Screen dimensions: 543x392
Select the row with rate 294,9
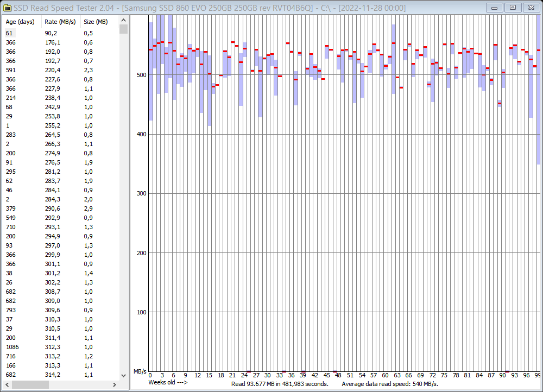click(x=61, y=236)
